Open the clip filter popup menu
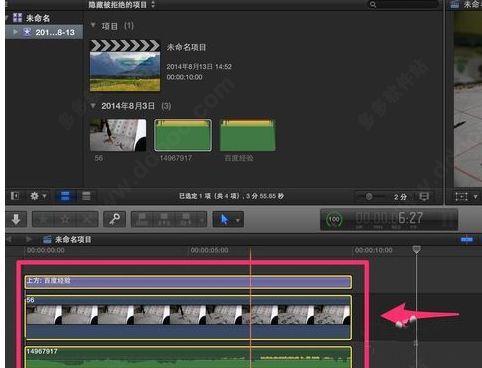Screen dimensions: 482x368 click(x=122, y=5)
